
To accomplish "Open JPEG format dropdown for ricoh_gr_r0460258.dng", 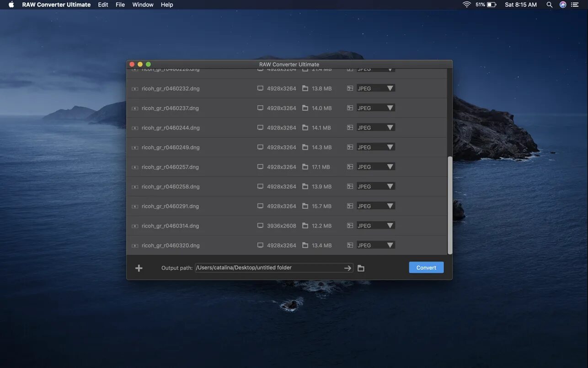I will (375, 186).
